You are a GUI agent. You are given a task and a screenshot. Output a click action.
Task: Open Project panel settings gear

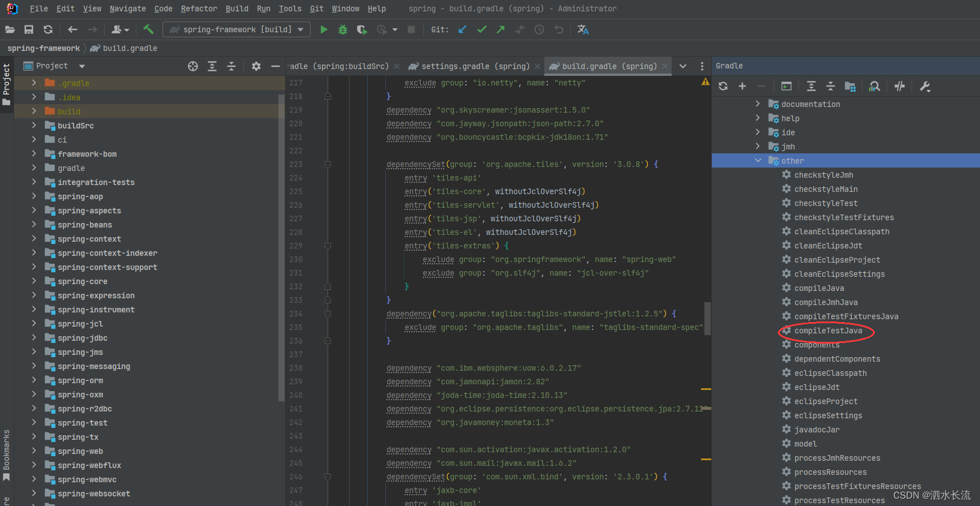click(x=256, y=66)
